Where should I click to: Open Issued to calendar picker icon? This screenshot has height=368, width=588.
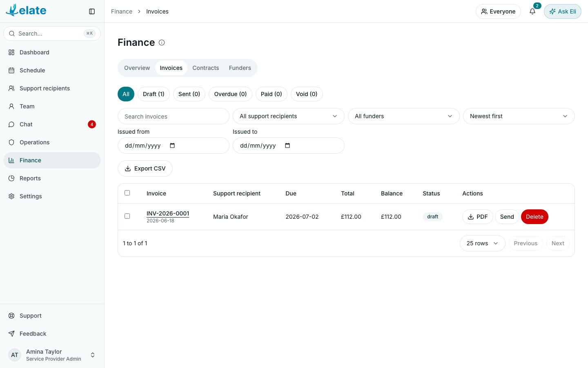coord(287,146)
